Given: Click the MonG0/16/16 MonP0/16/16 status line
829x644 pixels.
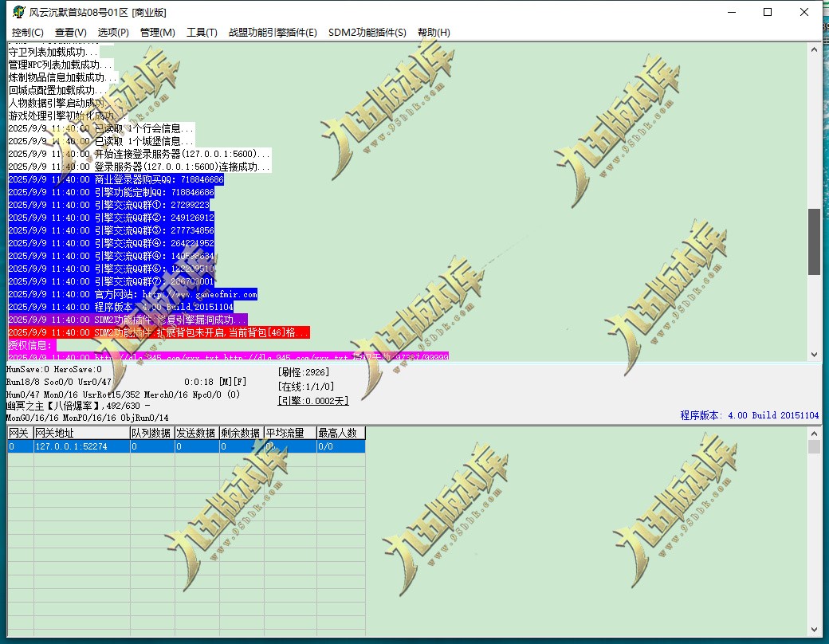Looking at the screenshot, I should [87, 418].
